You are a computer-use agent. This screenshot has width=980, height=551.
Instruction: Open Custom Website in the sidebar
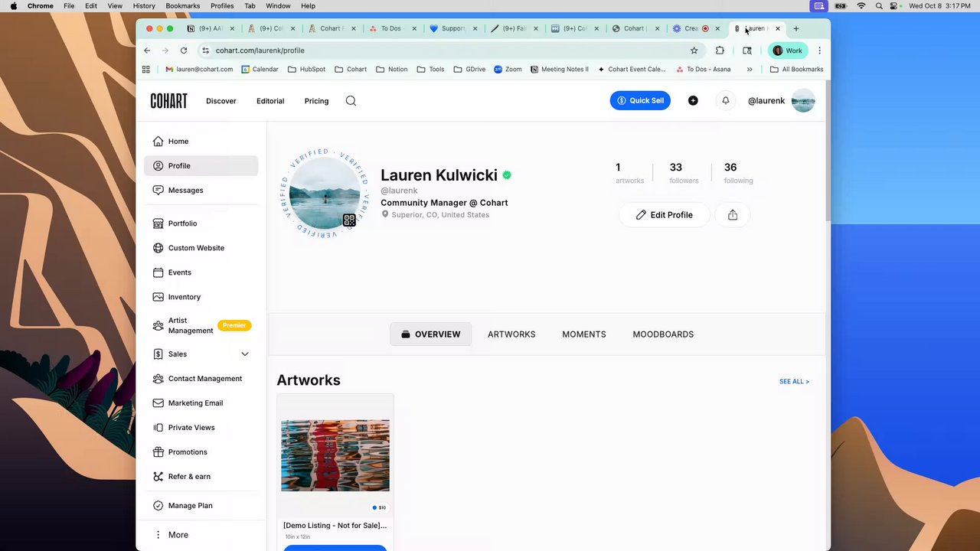point(201,248)
